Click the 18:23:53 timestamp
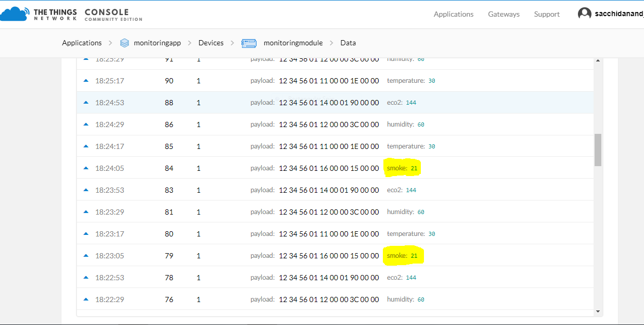The height and width of the screenshot is (325, 644). [x=110, y=190]
